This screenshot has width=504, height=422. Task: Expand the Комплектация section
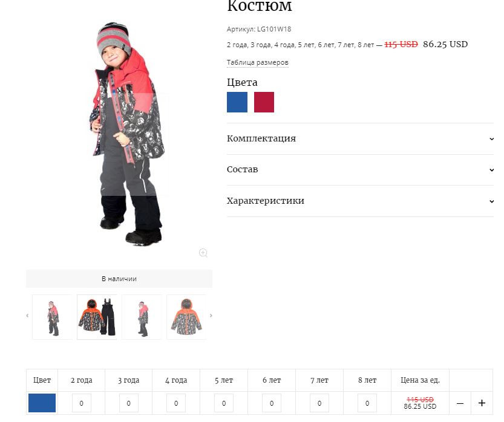(x=360, y=138)
